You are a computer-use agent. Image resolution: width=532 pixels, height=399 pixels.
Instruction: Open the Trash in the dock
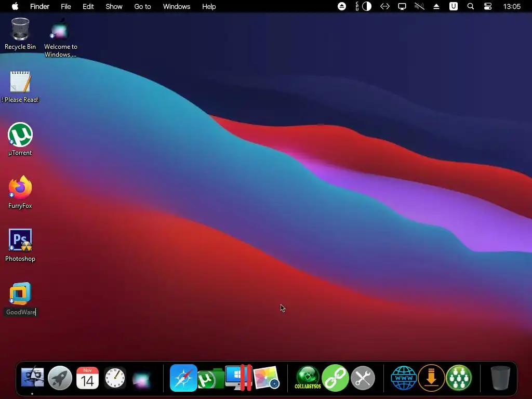[x=500, y=378]
